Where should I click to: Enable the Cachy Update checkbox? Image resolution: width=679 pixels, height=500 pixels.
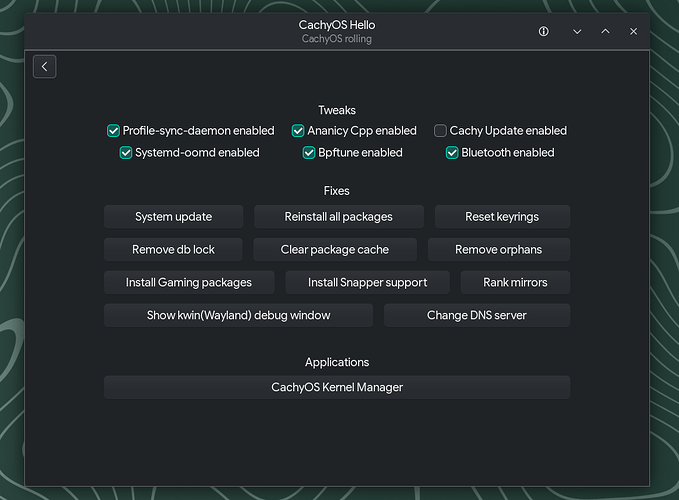click(441, 131)
